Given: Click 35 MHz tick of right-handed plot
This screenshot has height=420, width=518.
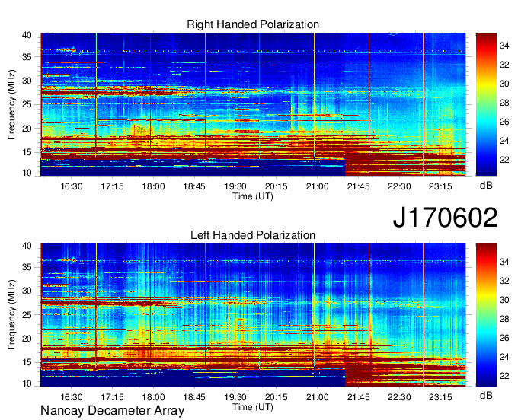Looking at the screenshot, I should (27, 57).
